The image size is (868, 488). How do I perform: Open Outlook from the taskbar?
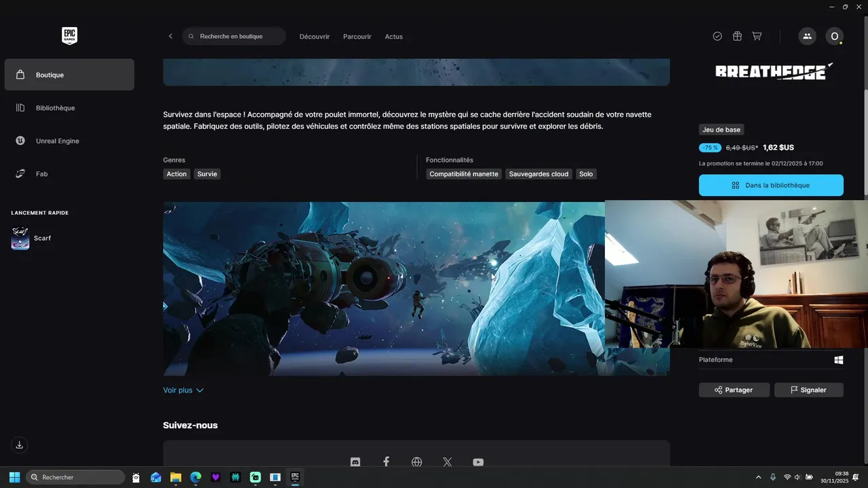pyautogui.click(x=156, y=477)
